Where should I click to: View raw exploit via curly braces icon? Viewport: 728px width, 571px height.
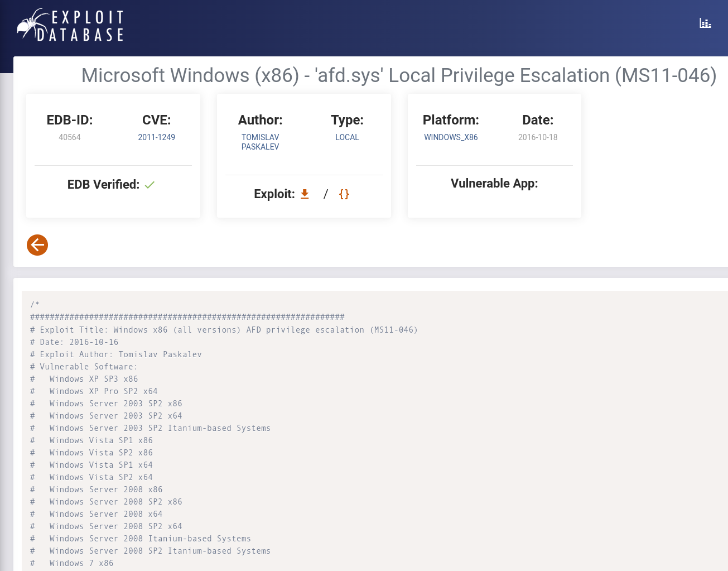[x=344, y=194]
